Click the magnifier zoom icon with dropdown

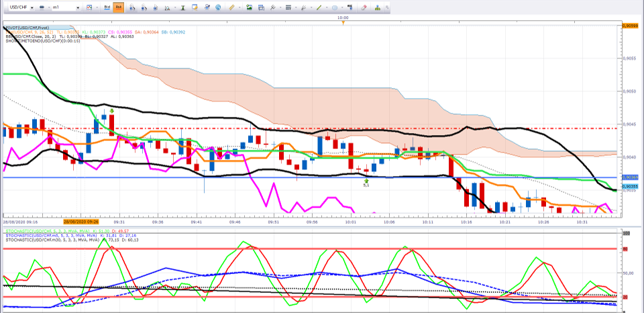(167, 8)
